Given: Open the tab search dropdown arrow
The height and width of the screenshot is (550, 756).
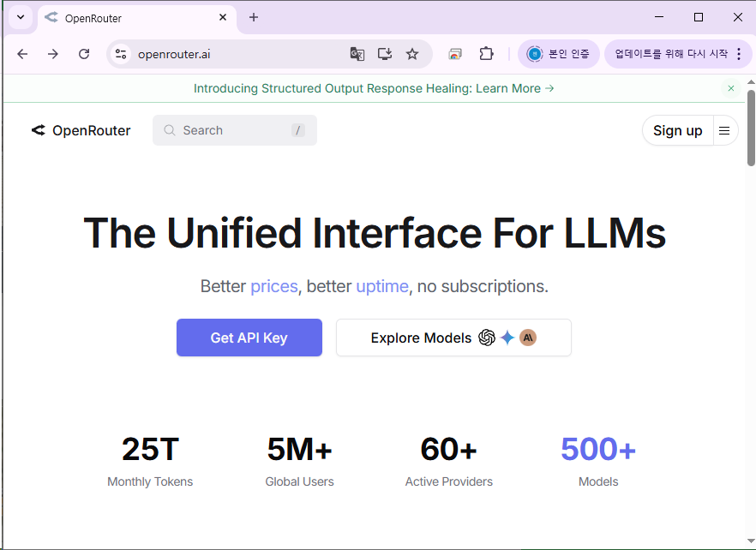Looking at the screenshot, I should pyautogui.click(x=21, y=17).
